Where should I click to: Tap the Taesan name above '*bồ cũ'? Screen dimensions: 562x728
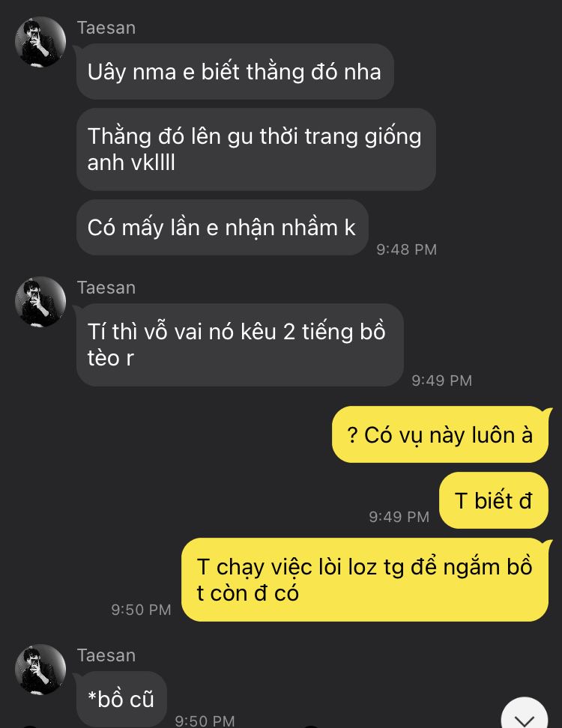coord(106,655)
